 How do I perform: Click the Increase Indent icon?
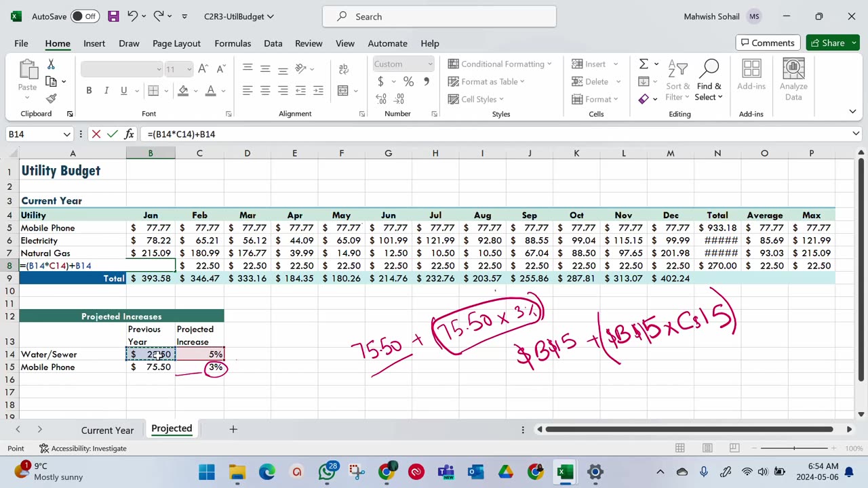pyautogui.click(x=318, y=90)
